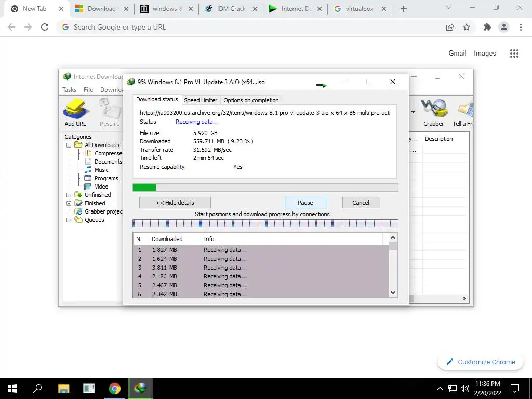Open Chrome three-dot menu
The image size is (532, 399).
point(521,27)
